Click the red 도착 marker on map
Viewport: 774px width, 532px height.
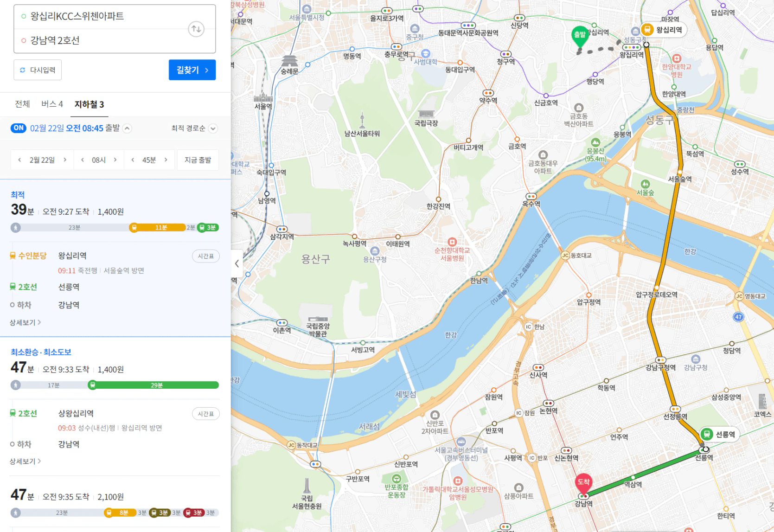(583, 484)
